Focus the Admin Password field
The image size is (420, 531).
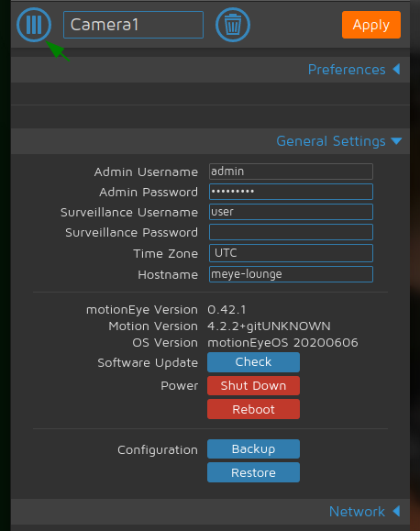tap(291, 192)
